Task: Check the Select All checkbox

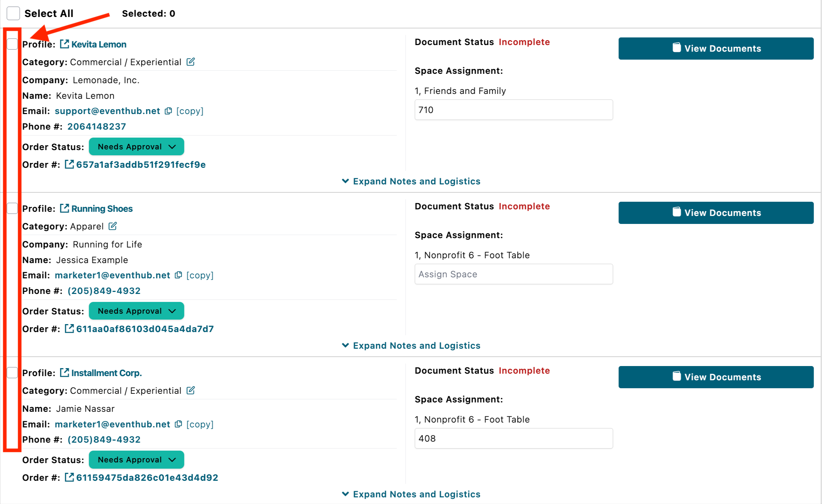Action: click(13, 14)
